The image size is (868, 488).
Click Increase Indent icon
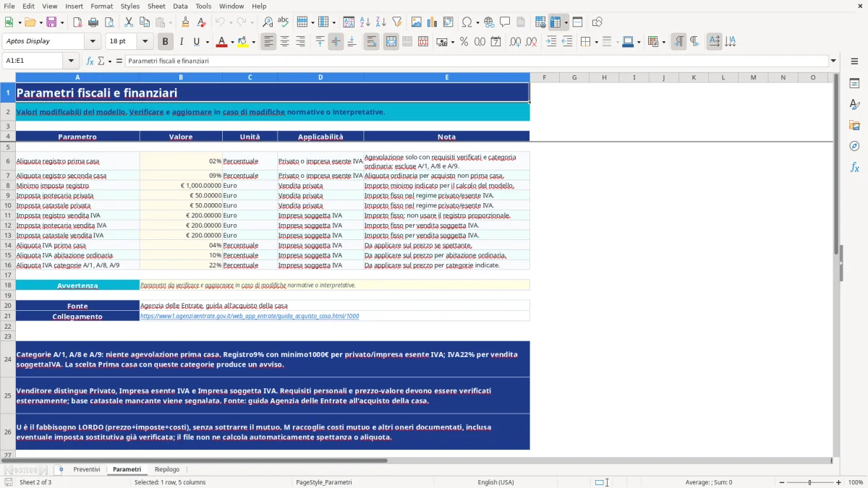(551, 42)
